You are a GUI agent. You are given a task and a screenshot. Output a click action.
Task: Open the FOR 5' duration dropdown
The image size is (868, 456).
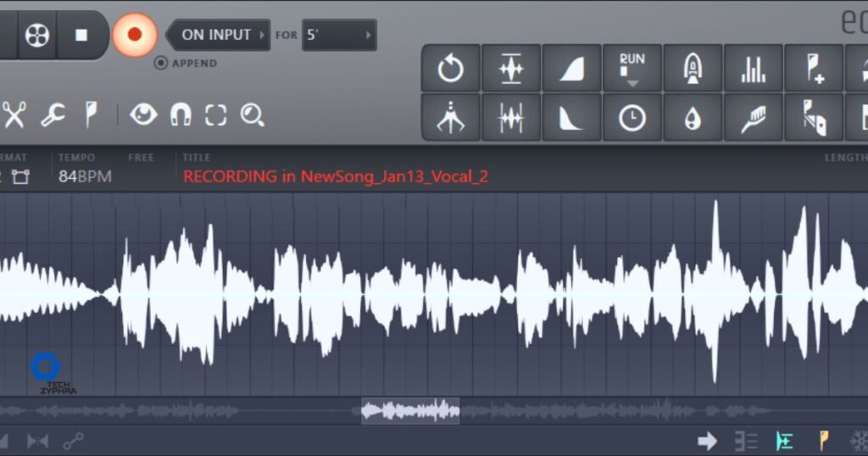point(339,35)
